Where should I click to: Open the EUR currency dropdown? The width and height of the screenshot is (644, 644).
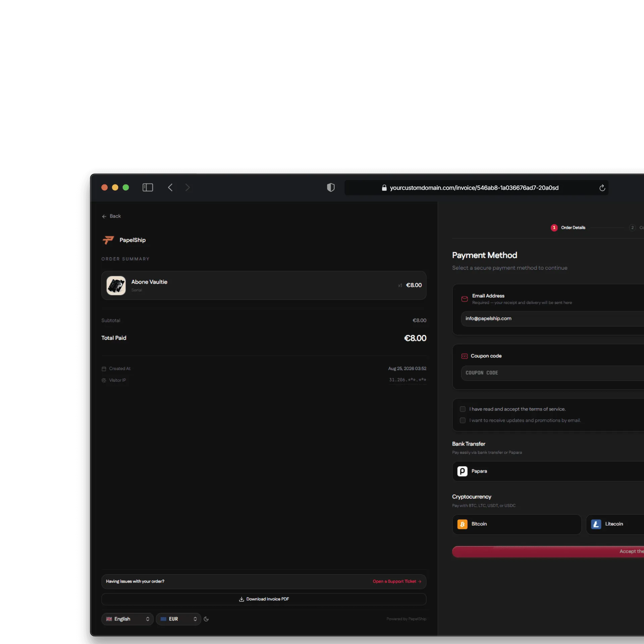point(178,619)
